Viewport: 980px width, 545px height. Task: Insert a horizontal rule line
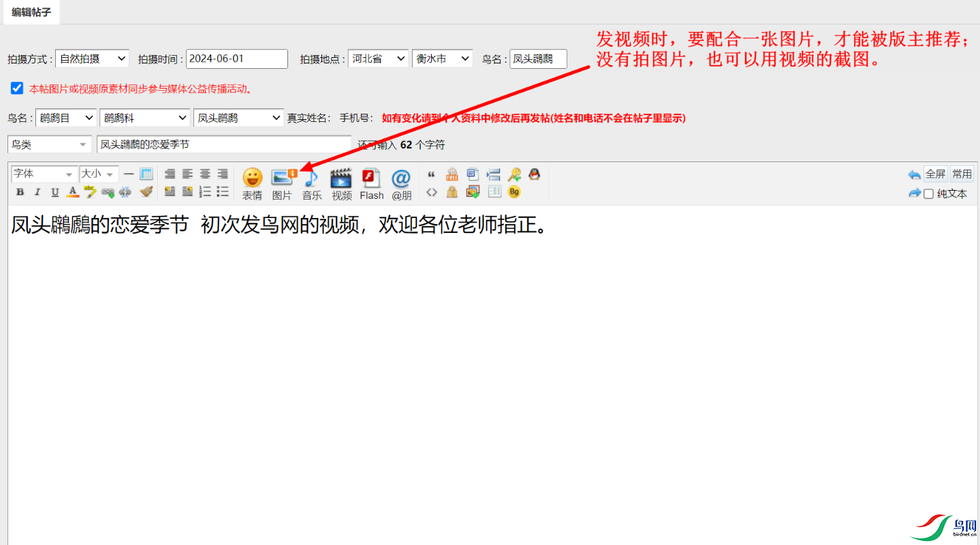pos(128,174)
